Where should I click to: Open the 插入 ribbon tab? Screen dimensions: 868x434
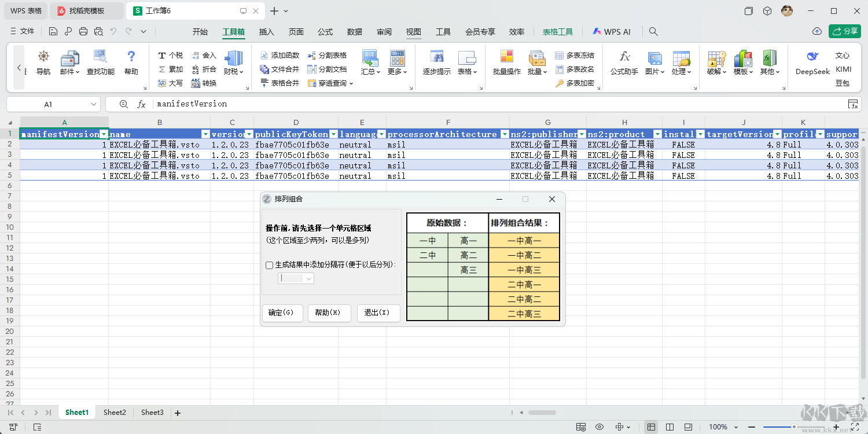point(267,32)
